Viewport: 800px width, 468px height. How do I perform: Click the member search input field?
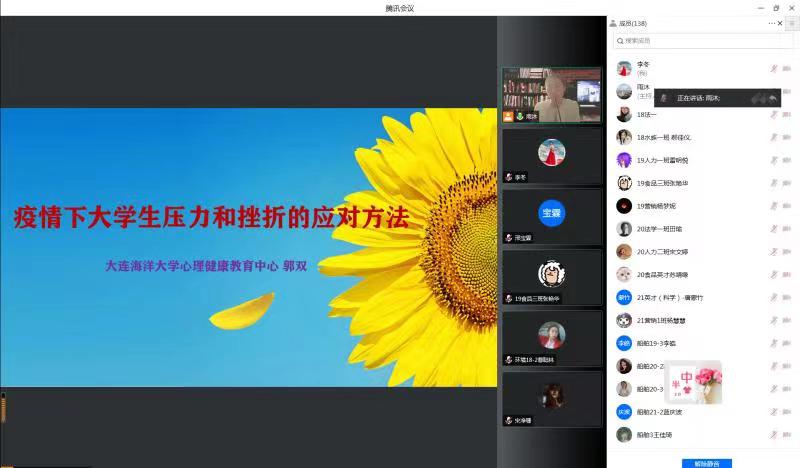pyautogui.click(x=700, y=41)
